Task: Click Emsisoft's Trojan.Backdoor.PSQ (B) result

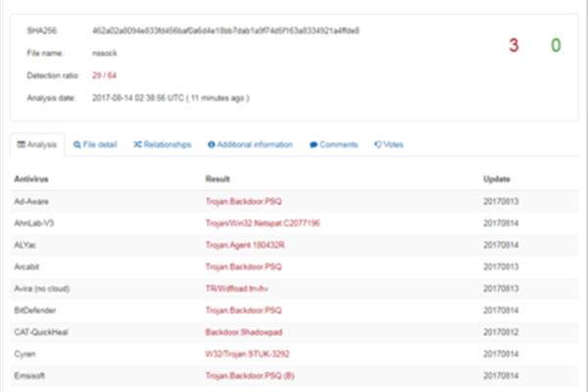Action: click(250, 375)
